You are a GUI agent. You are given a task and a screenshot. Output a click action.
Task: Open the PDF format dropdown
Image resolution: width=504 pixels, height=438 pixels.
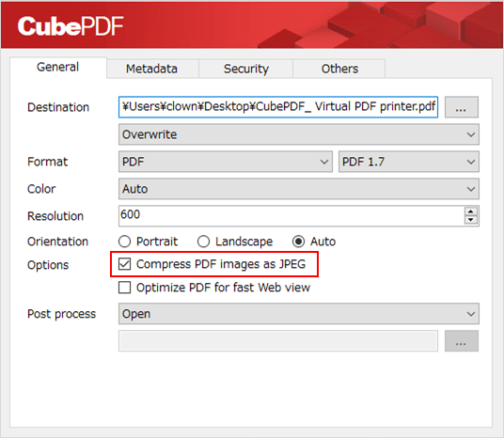coord(226,162)
